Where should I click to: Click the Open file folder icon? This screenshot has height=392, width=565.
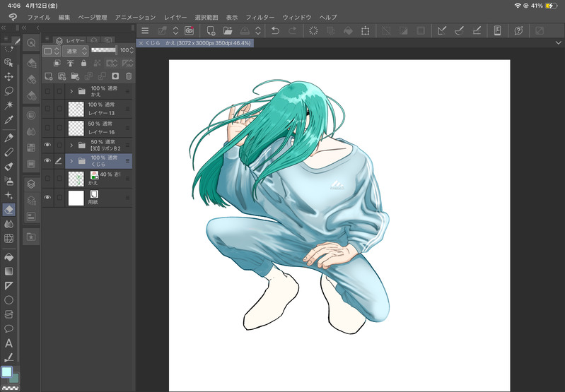coord(228,31)
